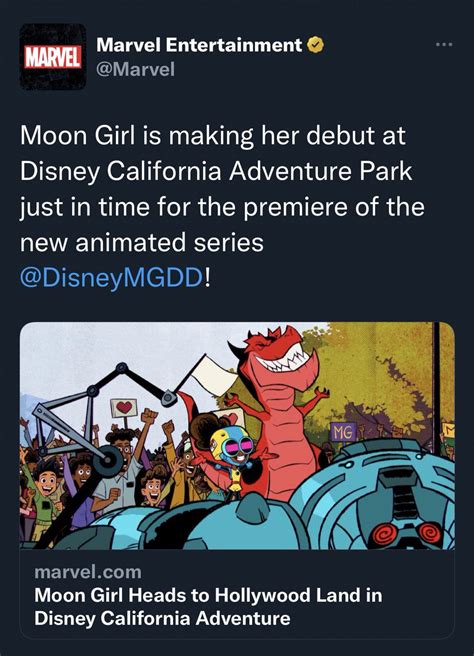Screen dimensions: 474x656
Task: Open the @DisneyMGDD mention
Action: (x=112, y=279)
